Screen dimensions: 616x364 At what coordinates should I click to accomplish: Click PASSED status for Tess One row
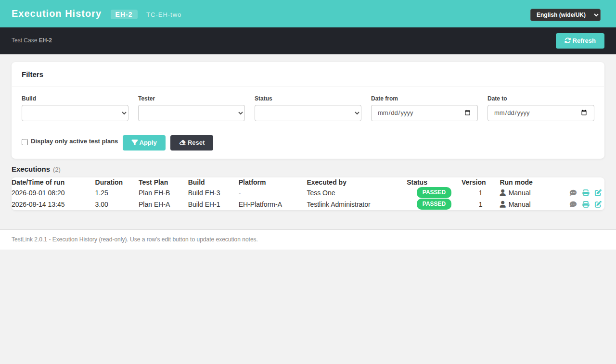pos(434,192)
